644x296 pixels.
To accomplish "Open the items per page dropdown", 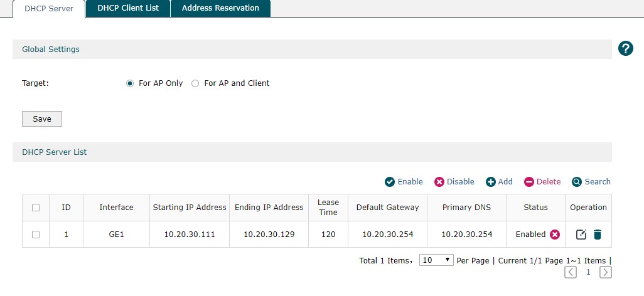I will tap(436, 260).
